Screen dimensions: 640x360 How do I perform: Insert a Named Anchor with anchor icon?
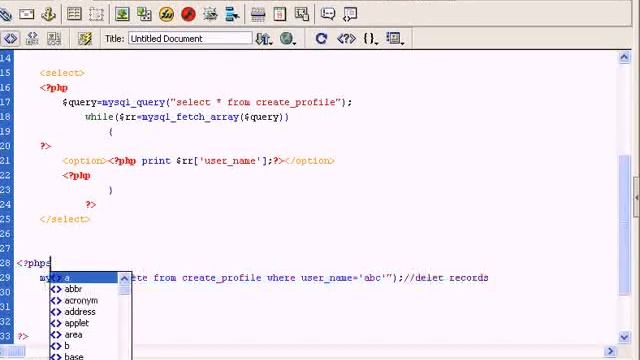(48, 14)
